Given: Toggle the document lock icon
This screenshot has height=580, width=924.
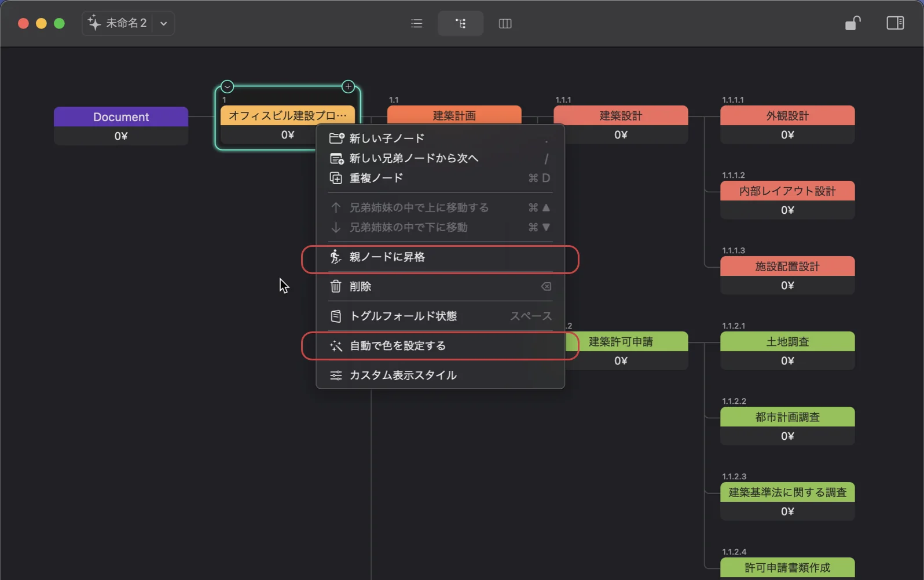Looking at the screenshot, I should (x=852, y=23).
